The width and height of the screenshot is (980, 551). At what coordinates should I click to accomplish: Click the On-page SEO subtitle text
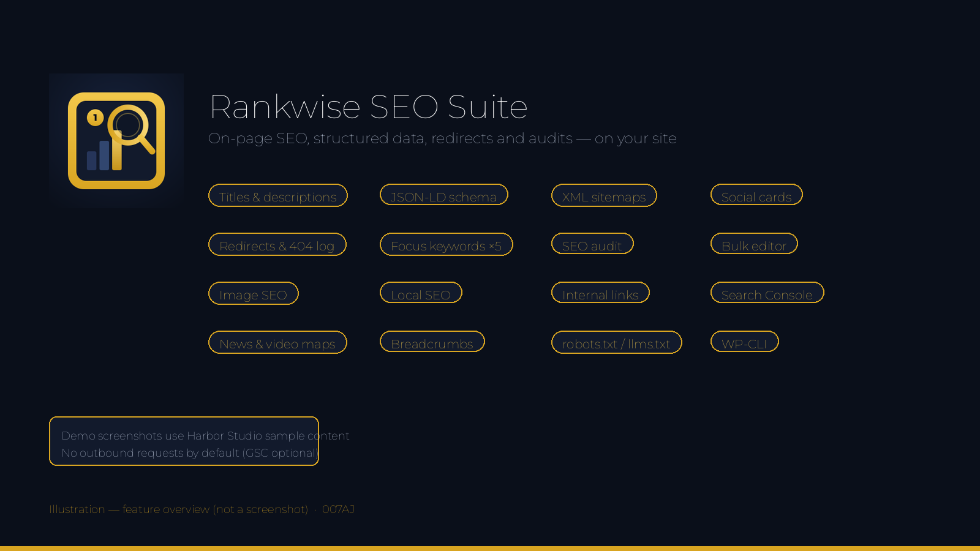442,138
